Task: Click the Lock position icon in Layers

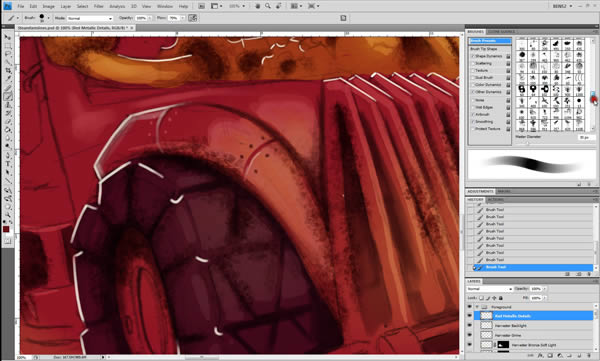Action: tap(494, 298)
